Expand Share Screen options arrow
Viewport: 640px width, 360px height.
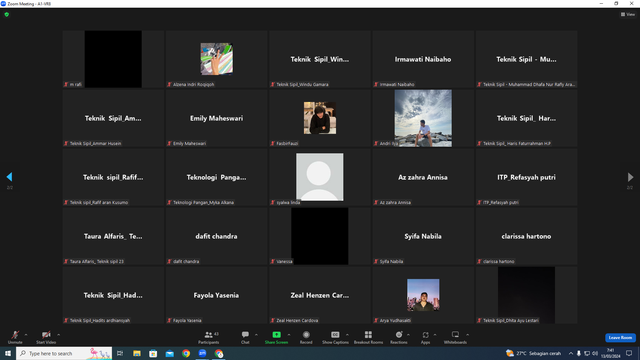[289, 335]
